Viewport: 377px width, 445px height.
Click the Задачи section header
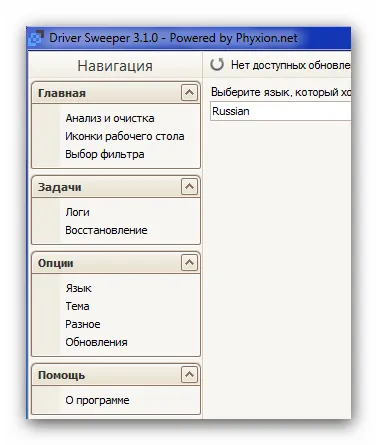[x=116, y=187]
